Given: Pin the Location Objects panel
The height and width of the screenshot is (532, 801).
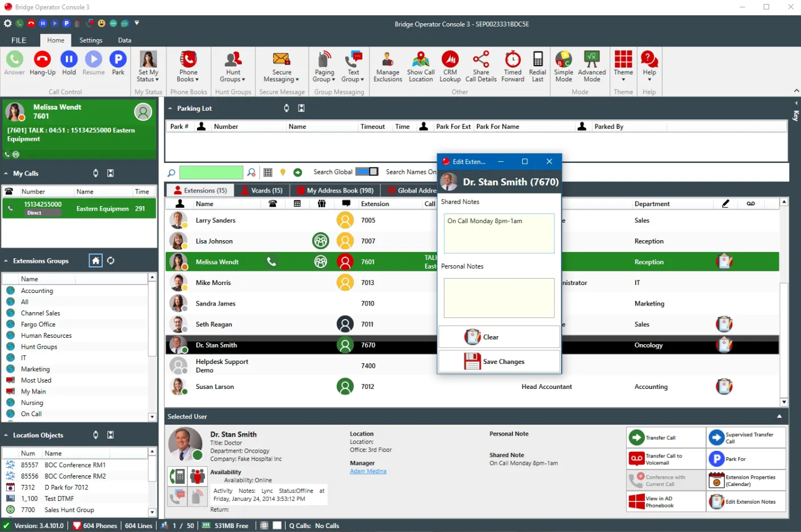Looking at the screenshot, I should point(95,435).
